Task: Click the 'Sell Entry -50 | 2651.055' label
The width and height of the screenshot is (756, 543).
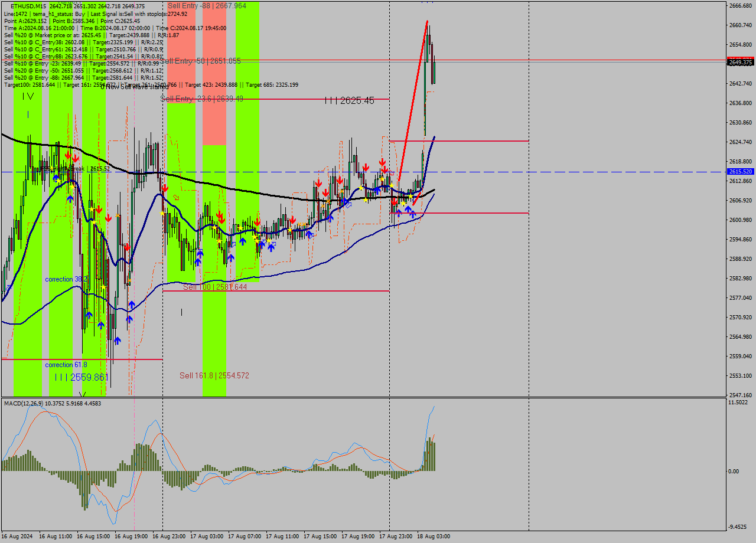Action: coord(201,61)
